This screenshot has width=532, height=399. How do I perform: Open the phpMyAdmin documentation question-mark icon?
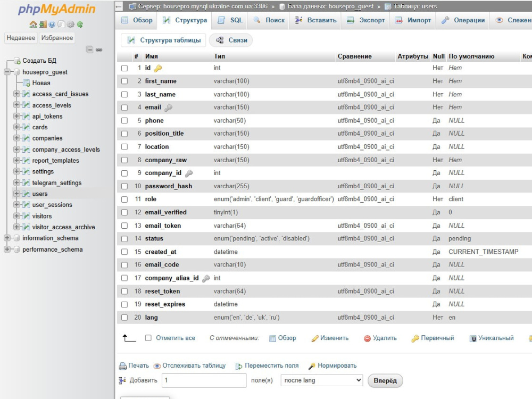click(52, 24)
